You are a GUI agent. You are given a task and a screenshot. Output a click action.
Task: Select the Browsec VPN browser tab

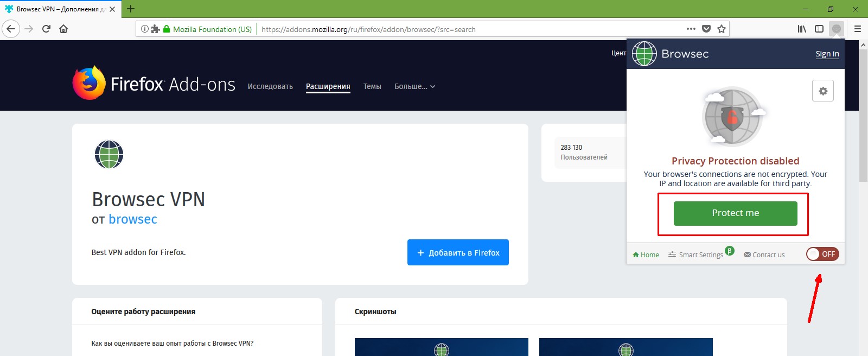[x=60, y=9]
